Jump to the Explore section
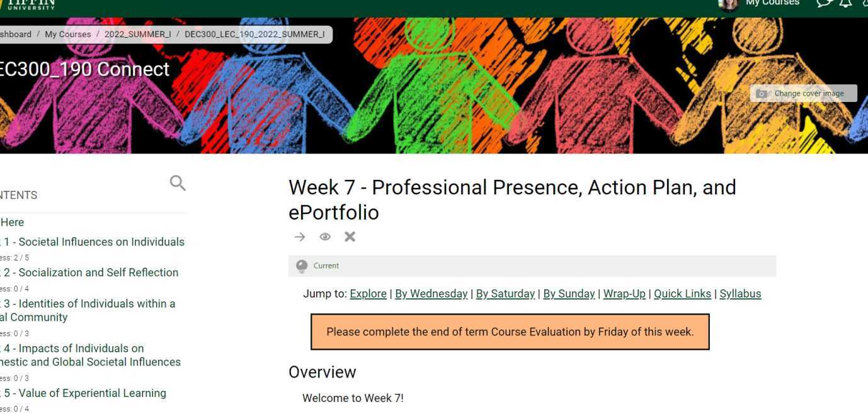This screenshot has width=868, height=414. click(x=368, y=294)
